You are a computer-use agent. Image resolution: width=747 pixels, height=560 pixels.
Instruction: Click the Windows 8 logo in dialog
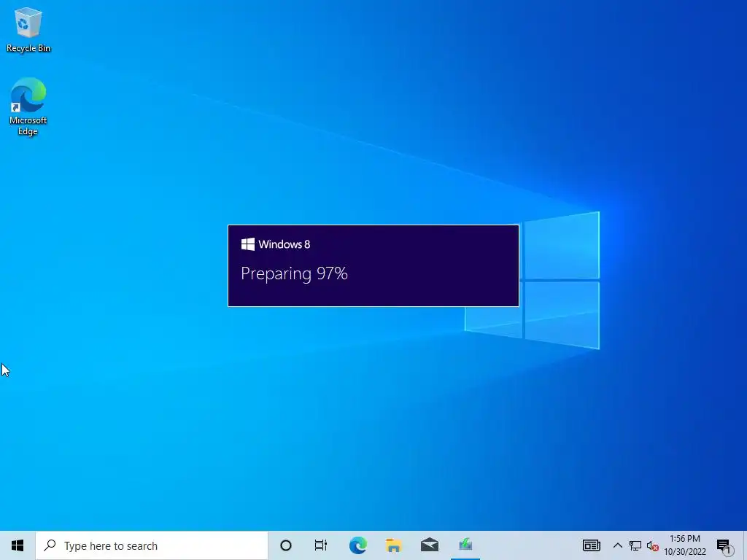click(x=248, y=244)
